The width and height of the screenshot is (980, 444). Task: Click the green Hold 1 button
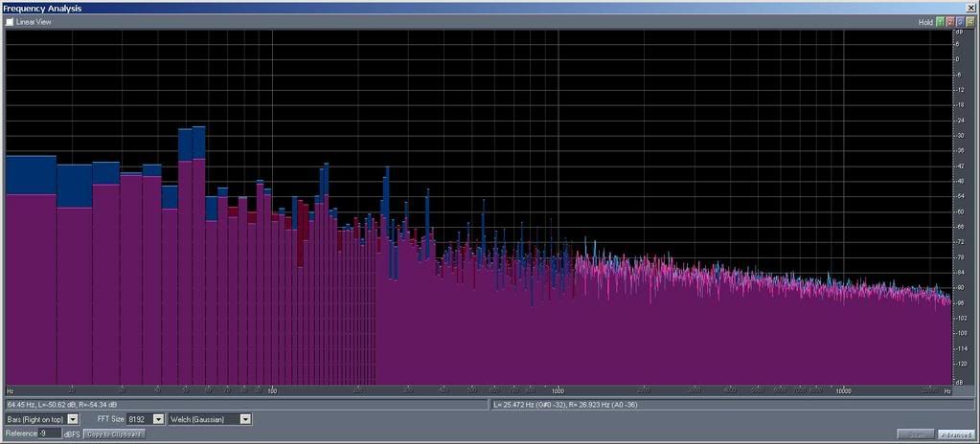coord(940,22)
